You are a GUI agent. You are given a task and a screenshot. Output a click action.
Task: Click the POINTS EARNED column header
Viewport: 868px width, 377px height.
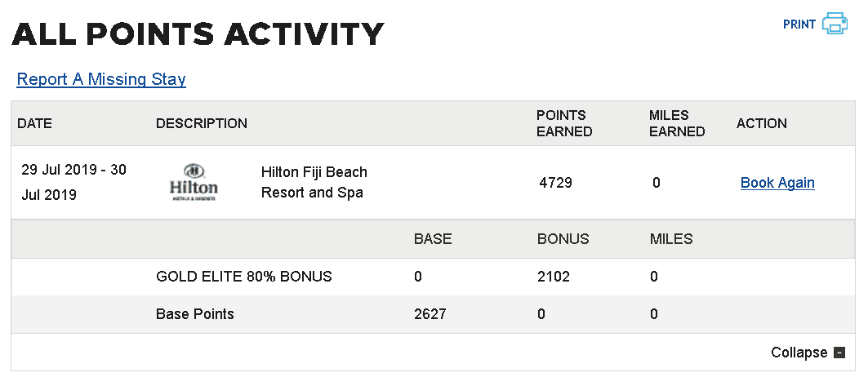pos(564,123)
